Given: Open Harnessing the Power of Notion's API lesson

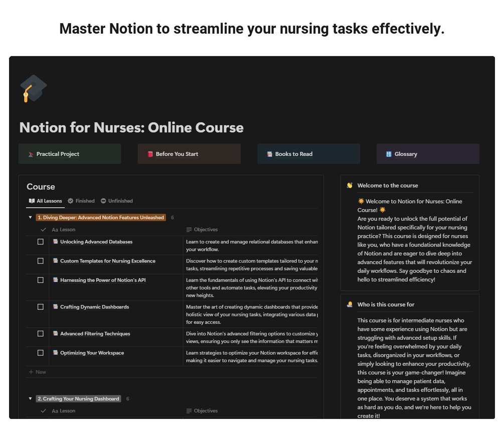Looking at the screenshot, I should point(103,280).
